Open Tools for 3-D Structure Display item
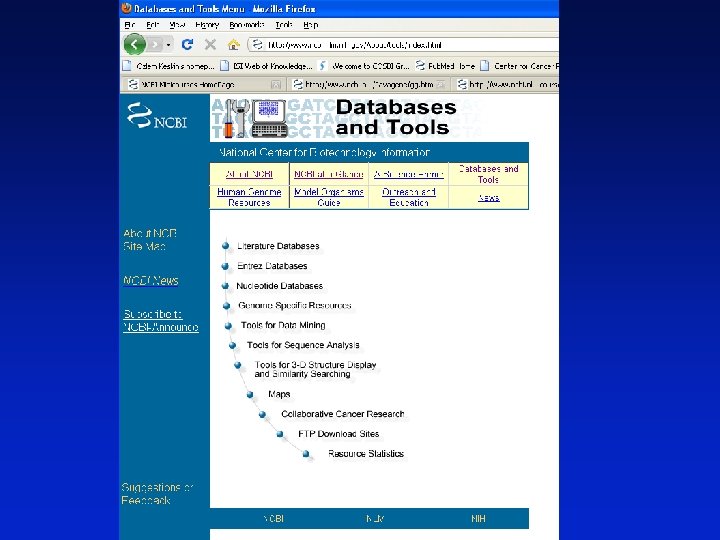 pos(315,369)
